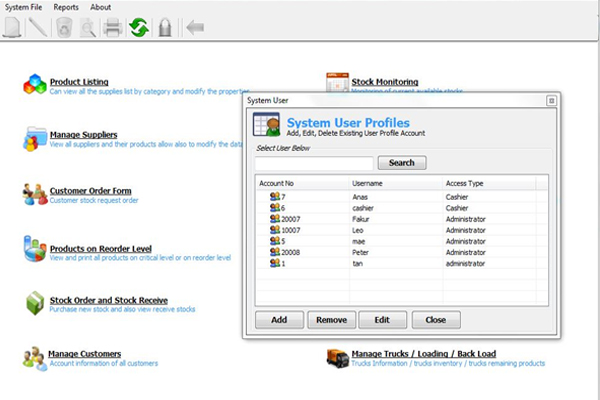Screen dimensions: 600x400
Task: Click the green refresh arrows icon
Action: tap(139, 27)
